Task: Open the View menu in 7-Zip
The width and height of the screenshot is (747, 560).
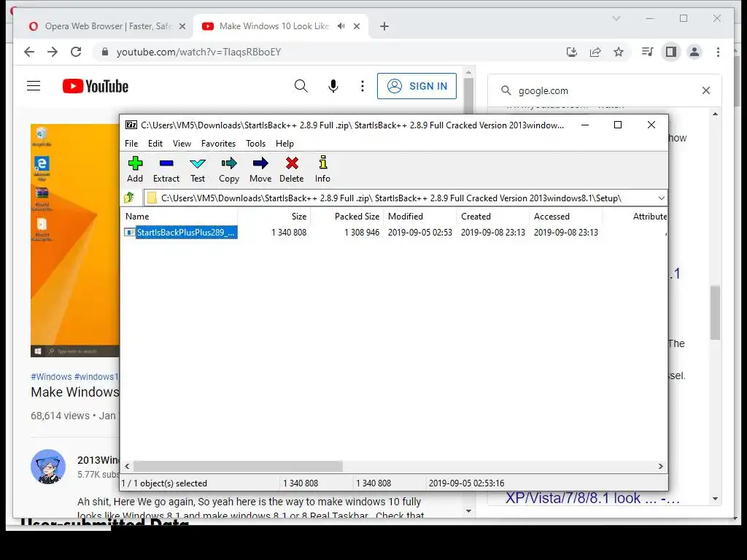Action: (x=182, y=144)
